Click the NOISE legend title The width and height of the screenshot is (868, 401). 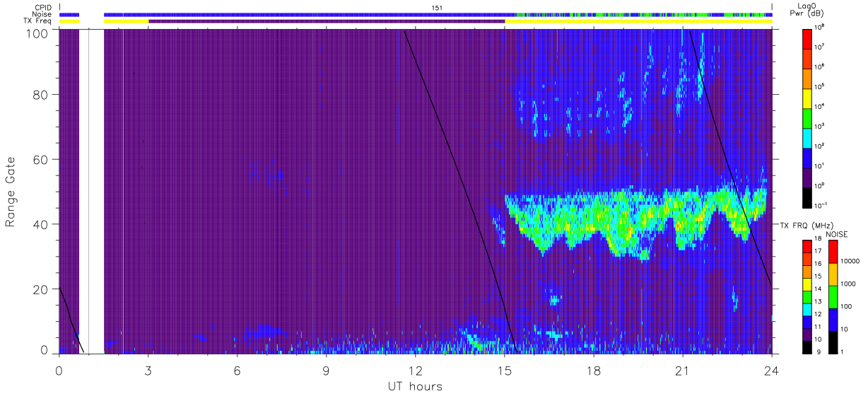(837, 233)
